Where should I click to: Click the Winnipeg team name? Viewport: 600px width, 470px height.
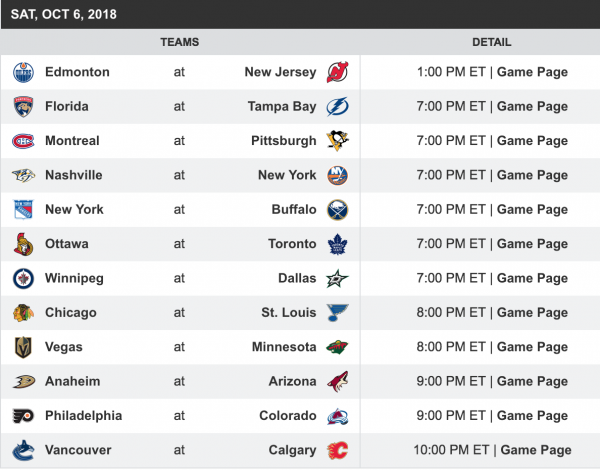pyautogui.click(x=74, y=278)
